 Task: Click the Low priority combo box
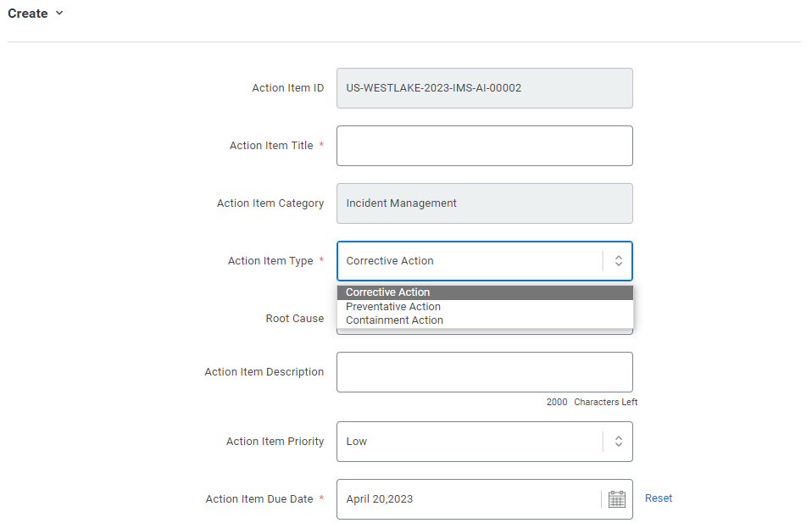pyautogui.click(x=485, y=441)
